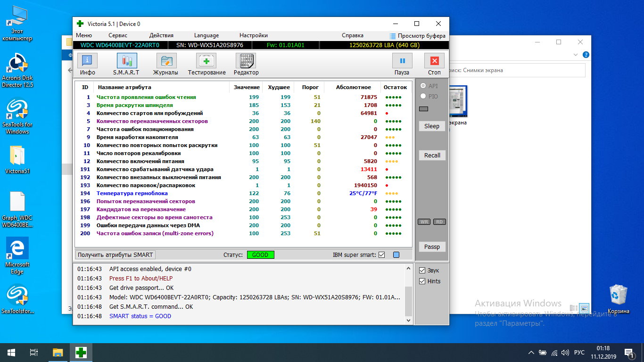This screenshot has width=644, height=362.
Task: Click the Passp button
Action: coord(432,247)
